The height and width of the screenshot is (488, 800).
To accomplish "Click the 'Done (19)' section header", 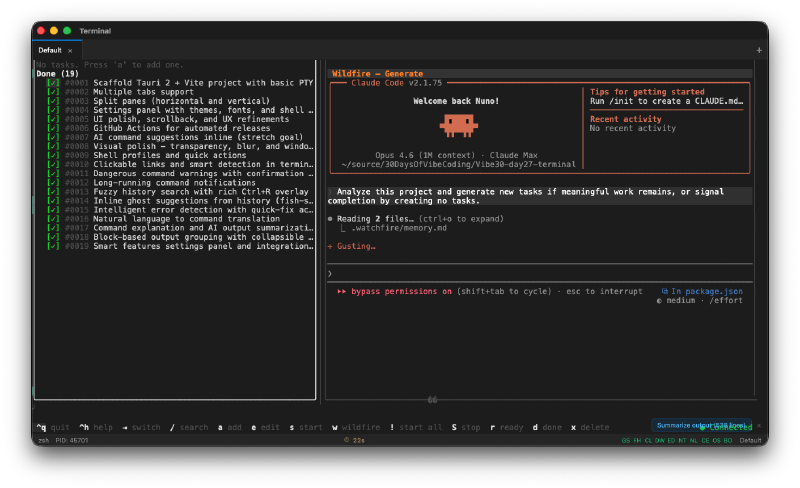I will tap(57, 74).
